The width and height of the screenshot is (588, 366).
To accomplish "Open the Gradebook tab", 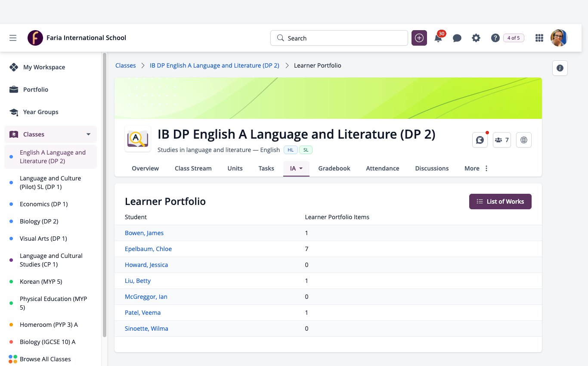I will 334,168.
